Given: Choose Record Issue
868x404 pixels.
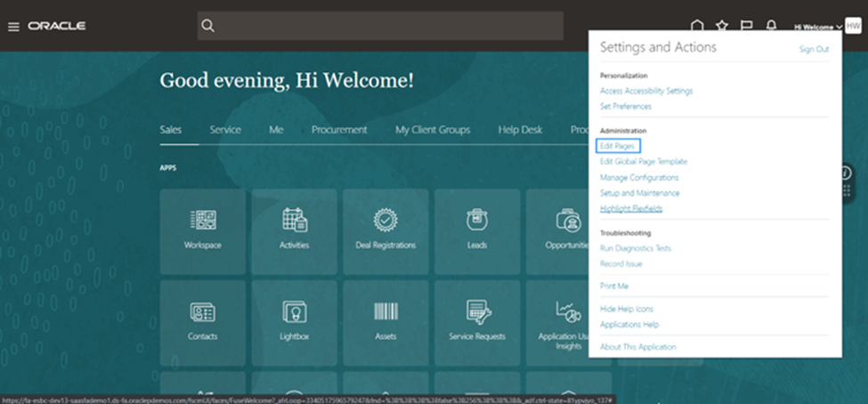Looking at the screenshot, I should click(621, 264).
